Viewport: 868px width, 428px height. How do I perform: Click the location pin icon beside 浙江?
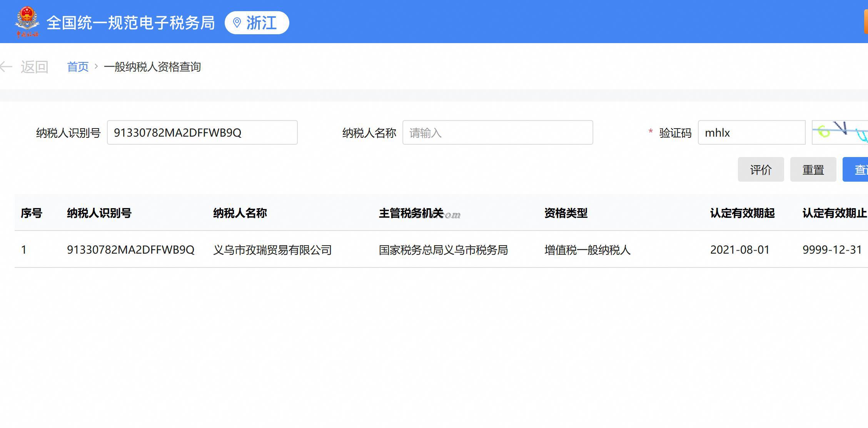(237, 23)
